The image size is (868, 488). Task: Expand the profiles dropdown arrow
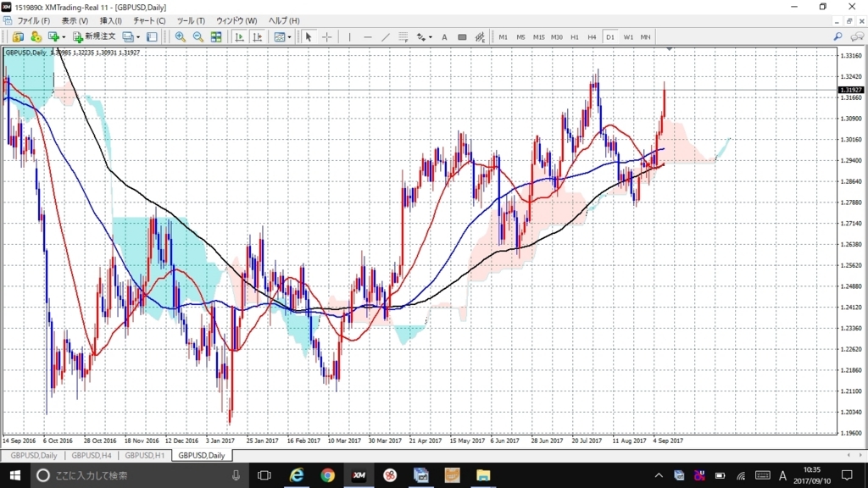[138, 37]
